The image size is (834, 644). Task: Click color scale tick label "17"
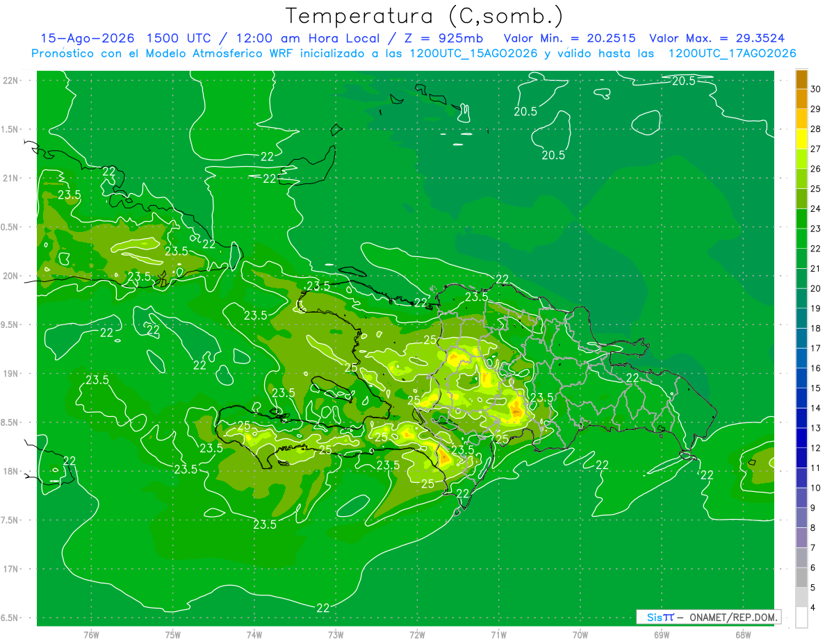816,348
